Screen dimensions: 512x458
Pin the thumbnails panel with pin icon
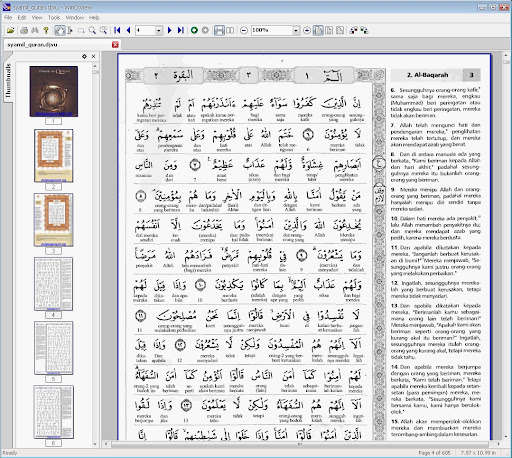[x=84, y=56]
